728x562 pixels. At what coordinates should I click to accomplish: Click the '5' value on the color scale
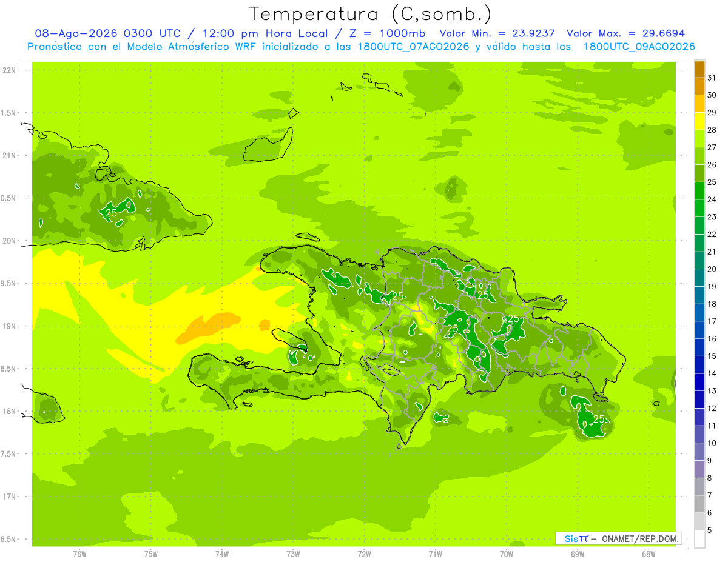click(x=710, y=530)
